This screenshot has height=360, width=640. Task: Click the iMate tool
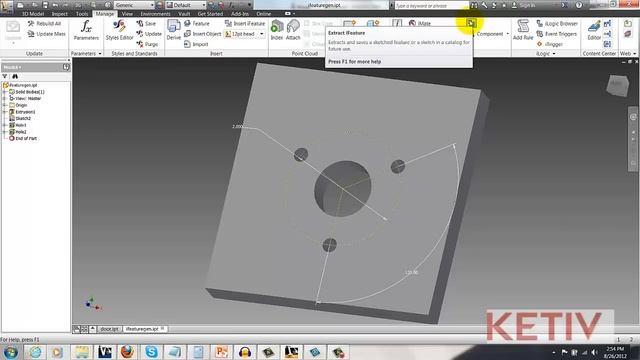coord(420,24)
